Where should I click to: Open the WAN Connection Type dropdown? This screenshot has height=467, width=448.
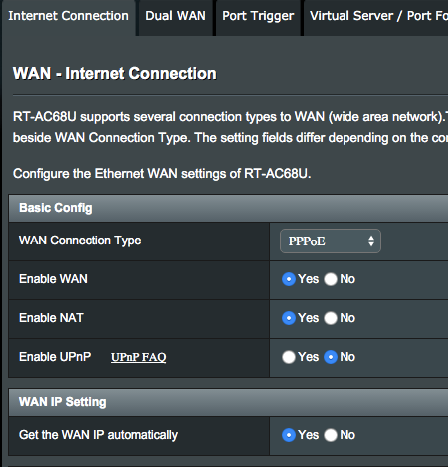point(330,241)
